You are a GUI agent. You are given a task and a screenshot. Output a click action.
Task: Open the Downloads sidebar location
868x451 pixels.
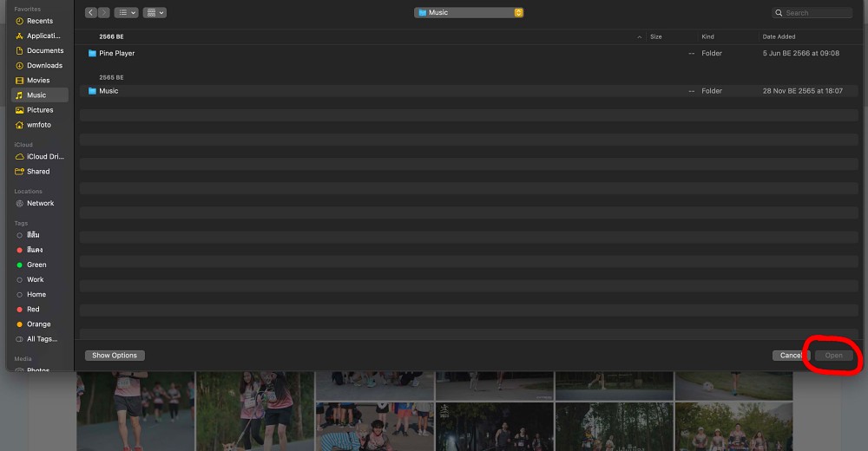point(43,65)
